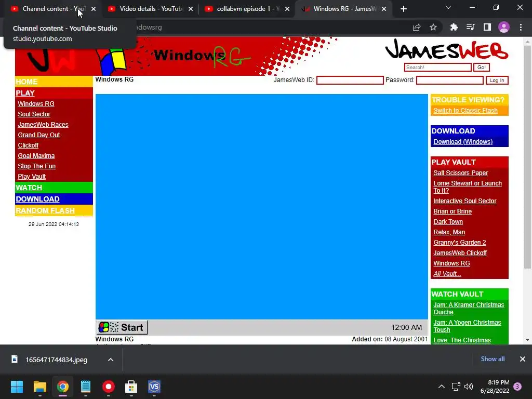532x399 pixels.
Task: Click the Log In button
Action: coord(497,81)
